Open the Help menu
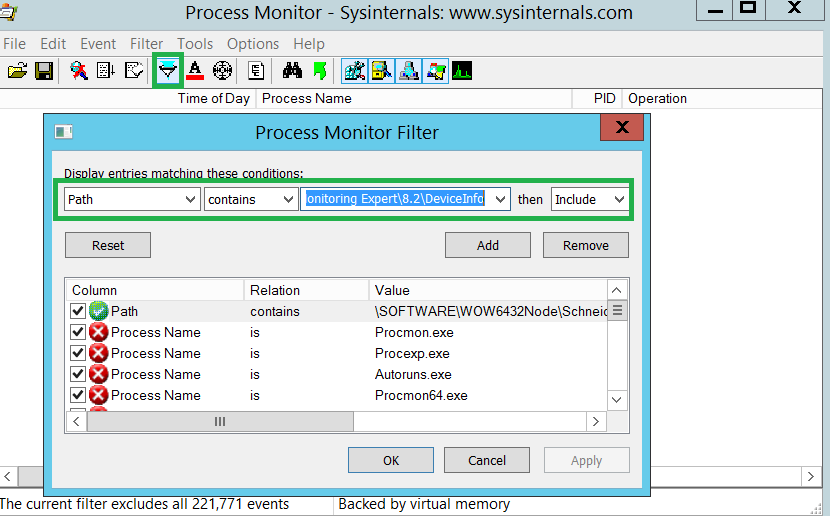This screenshot has height=517, width=831. (x=309, y=44)
